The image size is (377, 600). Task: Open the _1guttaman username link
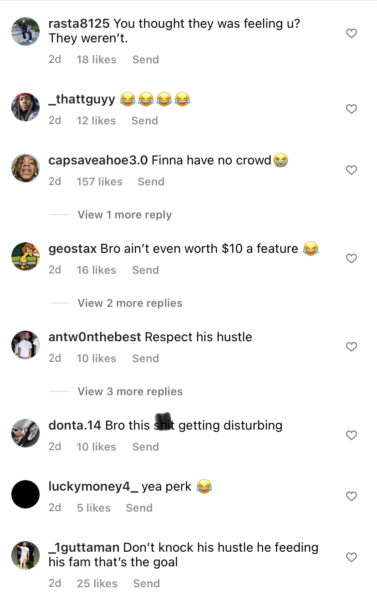pyautogui.click(x=84, y=548)
